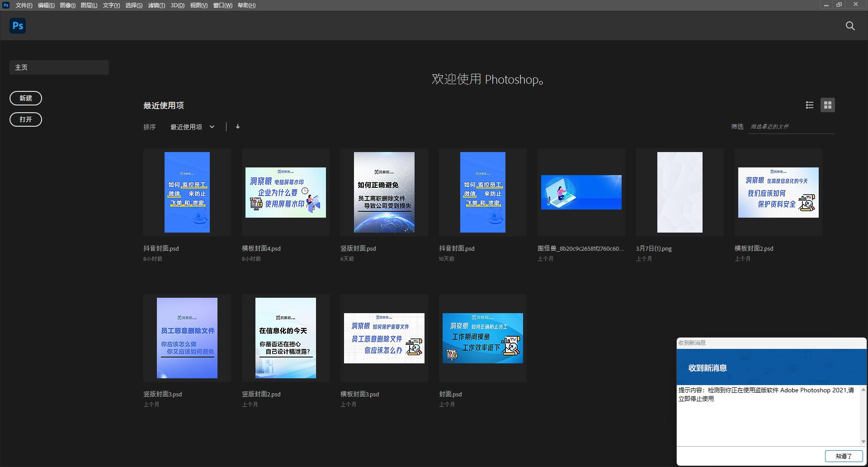Open the 文字(Y) menu

click(111, 5)
